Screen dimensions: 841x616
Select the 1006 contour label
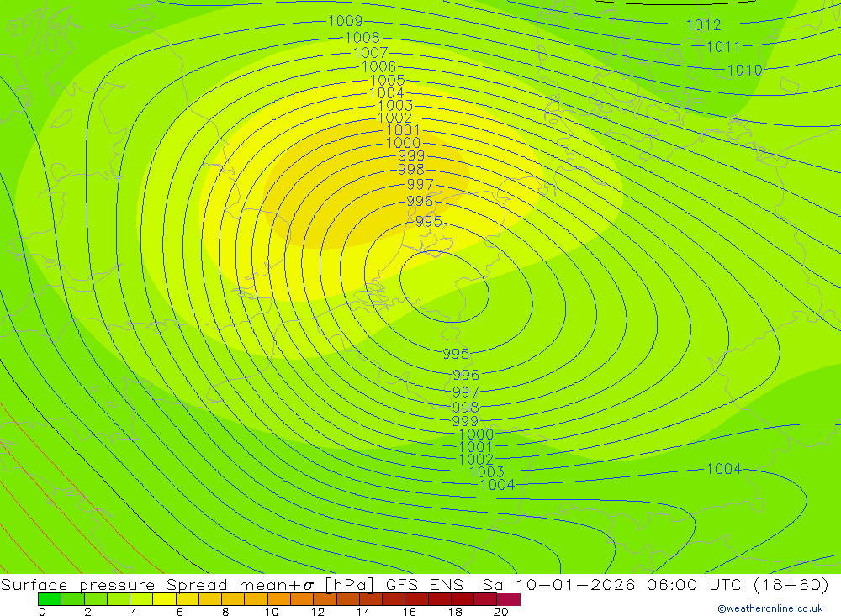click(378, 67)
